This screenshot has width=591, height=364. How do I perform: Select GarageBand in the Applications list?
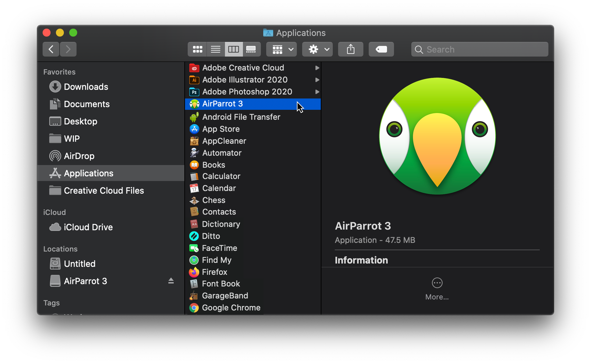(225, 295)
